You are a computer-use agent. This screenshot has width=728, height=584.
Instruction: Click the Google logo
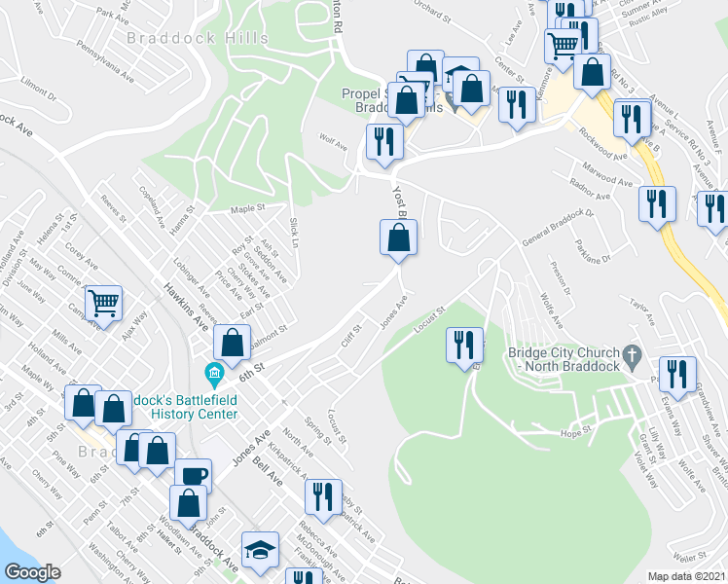pyautogui.click(x=32, y=572)
